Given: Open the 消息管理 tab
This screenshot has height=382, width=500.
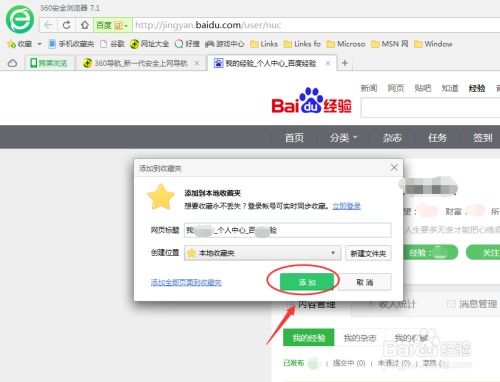Looking at the screenshot, I should pyautogui.click(x=473, y=304).
